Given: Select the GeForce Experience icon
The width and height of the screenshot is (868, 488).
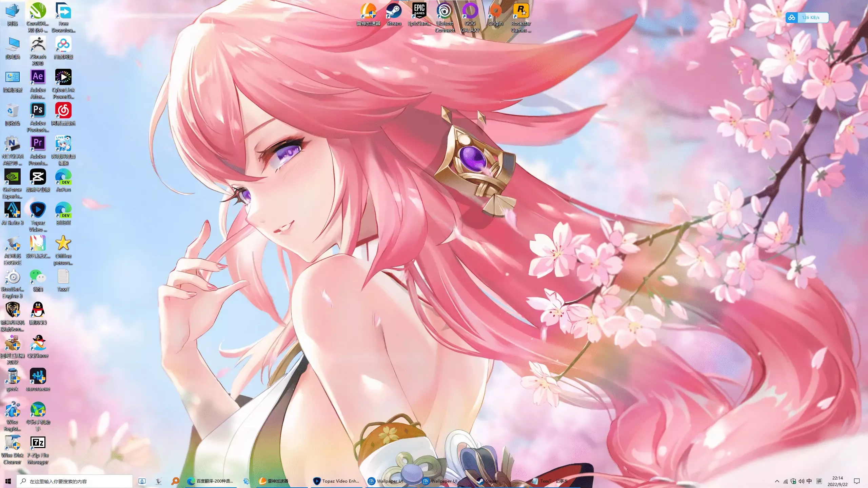Looking at the screenshot, I should pyautogui.click(x=12, y=184).
